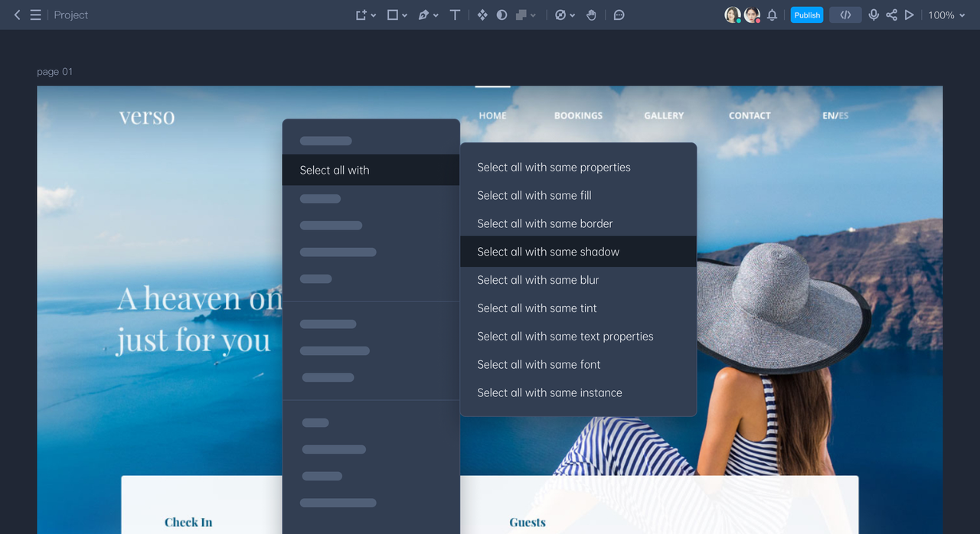Open the comments tool

tap(619, 15)
